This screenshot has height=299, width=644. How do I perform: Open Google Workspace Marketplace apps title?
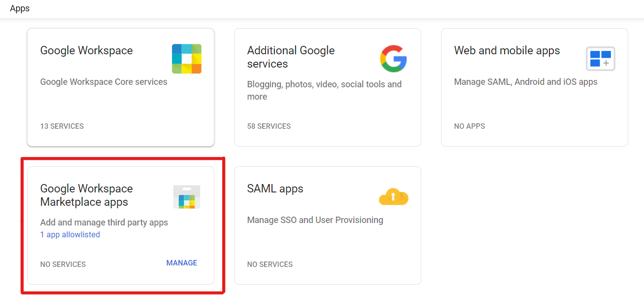point(86,195)
